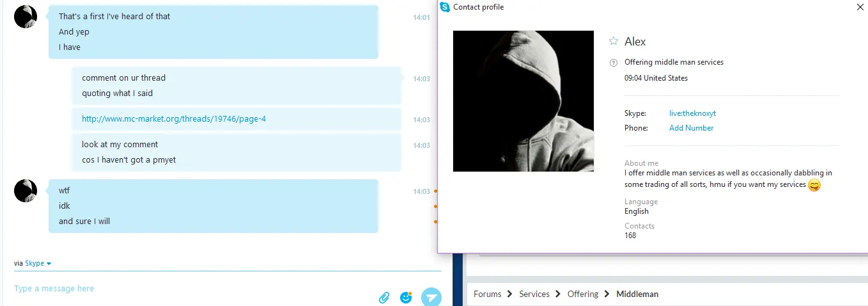Click the message 'And yep'
The height and width of the screenshot is (306, 868).
(74, 32)
